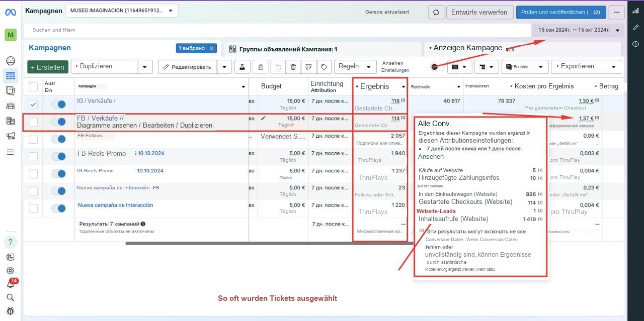Open the edit pencil icon on right rail
Viewport: 644px width, 321px height.
pos(636,27)
